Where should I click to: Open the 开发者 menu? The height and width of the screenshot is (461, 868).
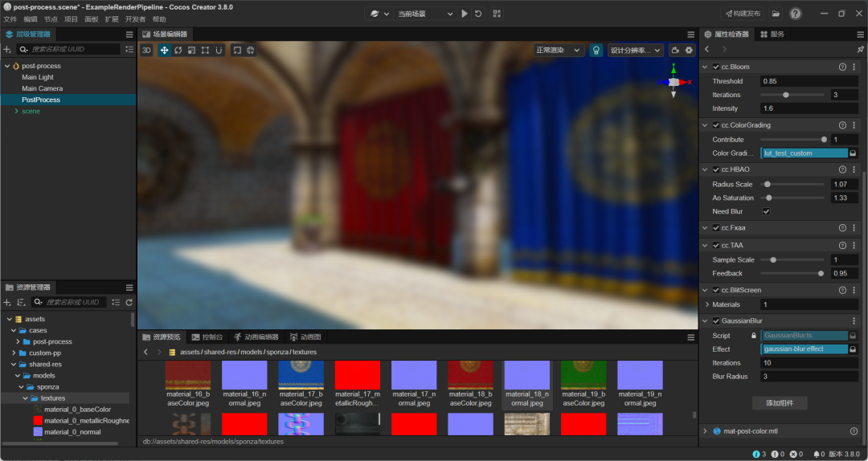(135, 19)
